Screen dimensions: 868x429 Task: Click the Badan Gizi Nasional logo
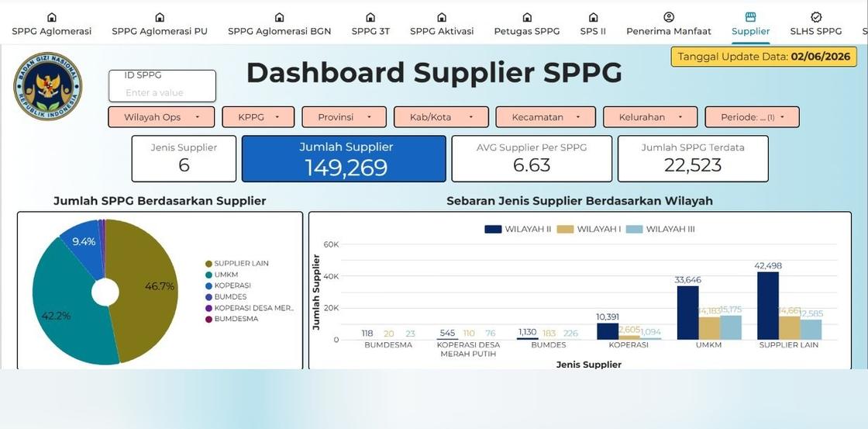click(47, 86)
